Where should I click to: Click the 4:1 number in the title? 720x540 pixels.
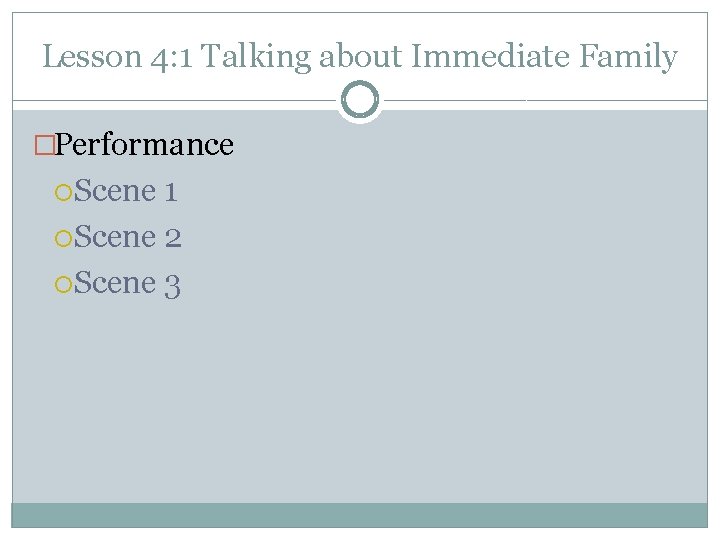[171, 57]
